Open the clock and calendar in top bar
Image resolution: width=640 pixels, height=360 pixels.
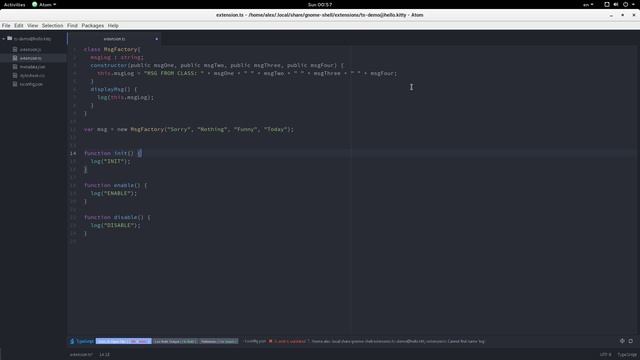click(x=320, y=4)
